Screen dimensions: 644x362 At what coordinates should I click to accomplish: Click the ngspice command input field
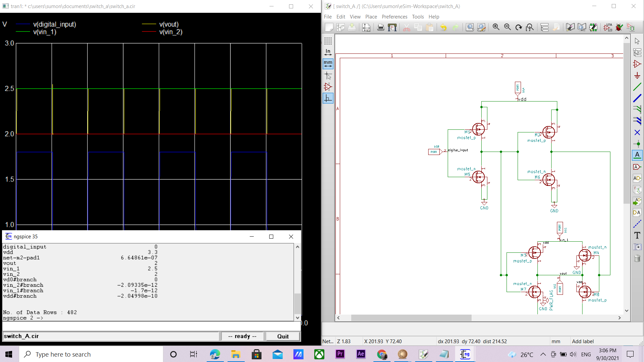click(151, 326)
